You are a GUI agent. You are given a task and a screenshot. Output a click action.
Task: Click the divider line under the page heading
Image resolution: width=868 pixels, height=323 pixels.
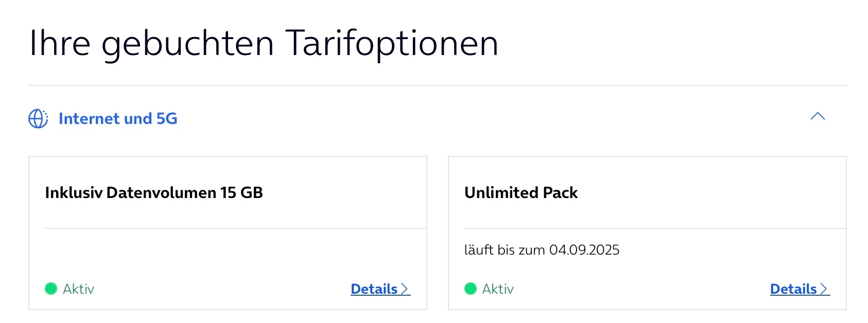pos(437,85)
